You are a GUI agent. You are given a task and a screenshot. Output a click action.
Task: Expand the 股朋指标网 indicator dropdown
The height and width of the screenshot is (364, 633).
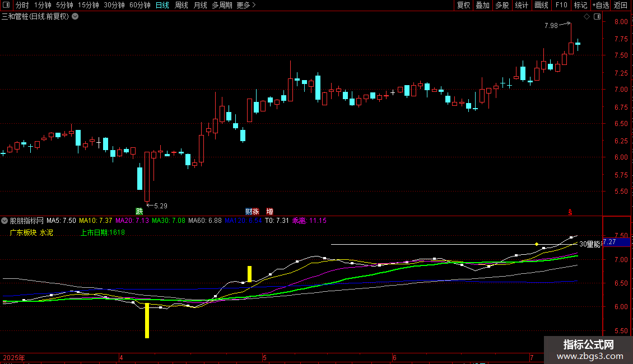4,221
